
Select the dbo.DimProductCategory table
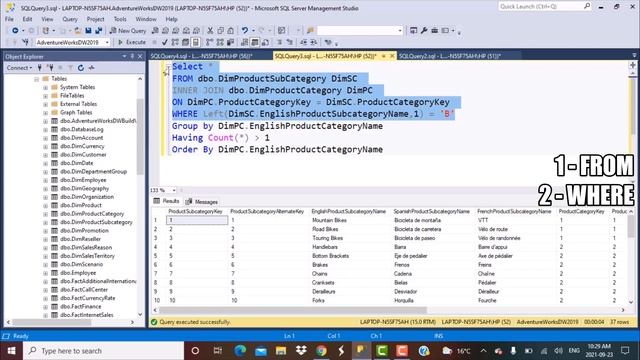[x=92, y=213]
